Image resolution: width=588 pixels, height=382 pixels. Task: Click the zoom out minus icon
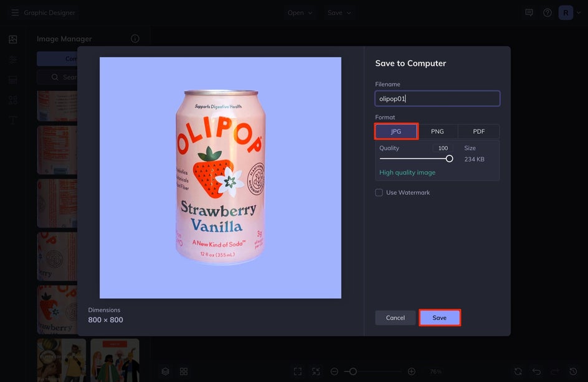(x=334, y=371)
